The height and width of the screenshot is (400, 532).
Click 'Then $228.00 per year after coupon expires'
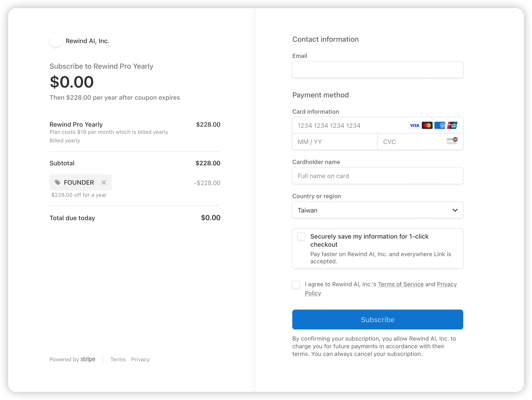tap(115, 98)
